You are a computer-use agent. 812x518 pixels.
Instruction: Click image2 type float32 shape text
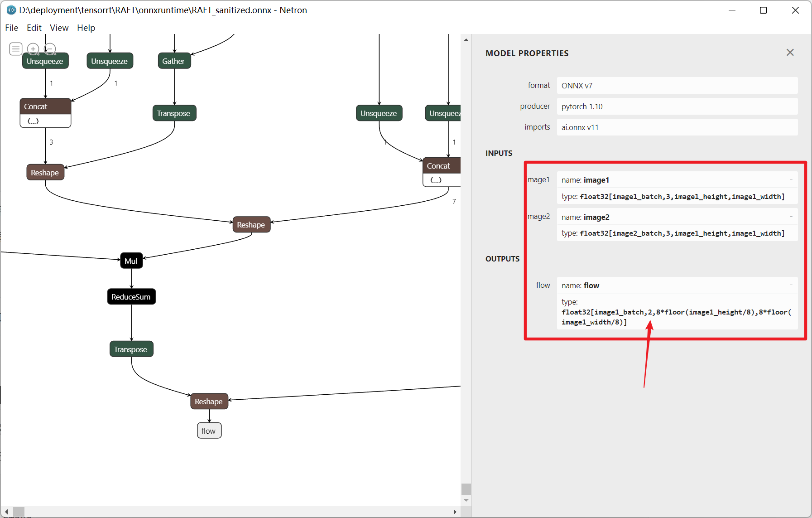pos(682,233)
